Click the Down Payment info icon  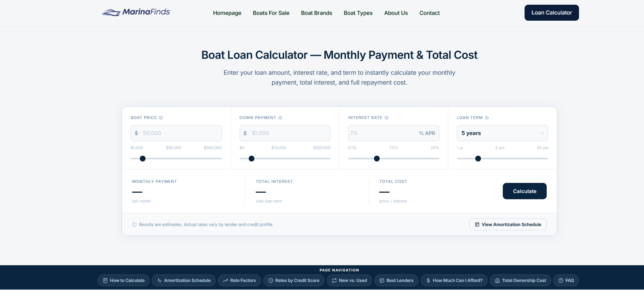pos(280,118)
